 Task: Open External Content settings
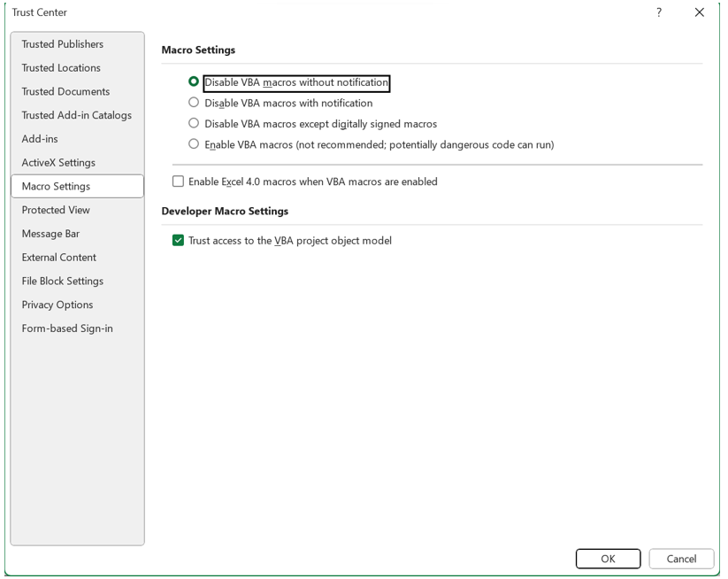(x=58, y=257)
